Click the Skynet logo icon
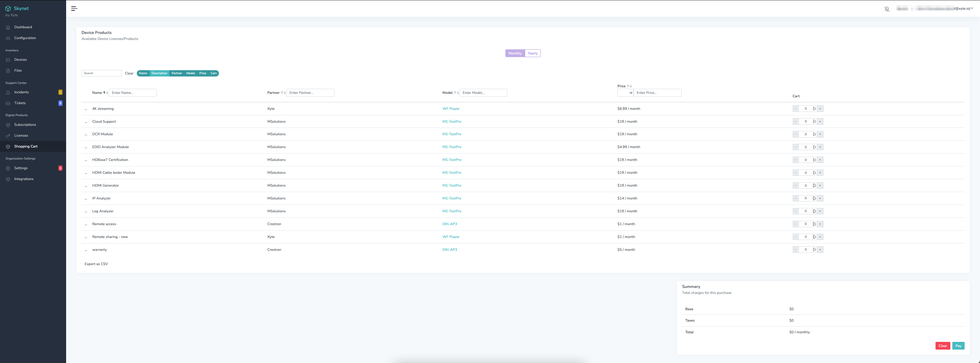The width and height of the screenshot is (980, 363). [8, 8]
